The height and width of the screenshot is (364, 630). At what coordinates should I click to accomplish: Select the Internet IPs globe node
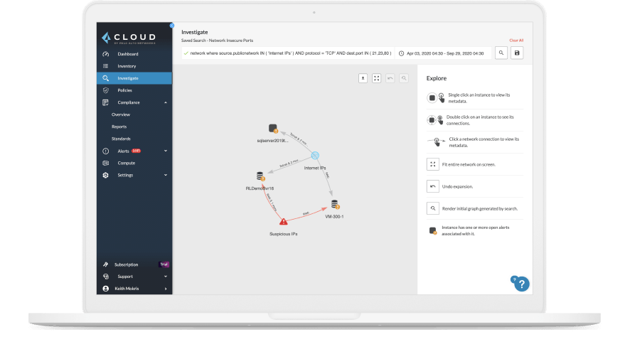pyautogui.click(x=315, y=156)
